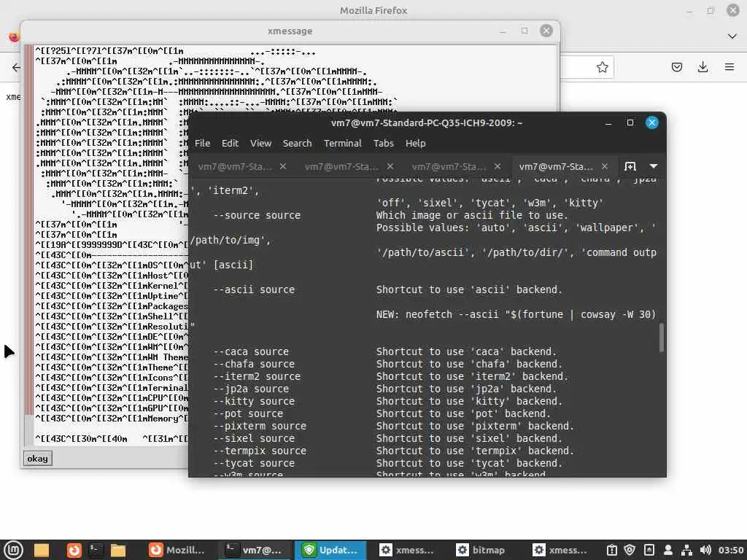Open the Linux Mint start menu

(13, 551)
